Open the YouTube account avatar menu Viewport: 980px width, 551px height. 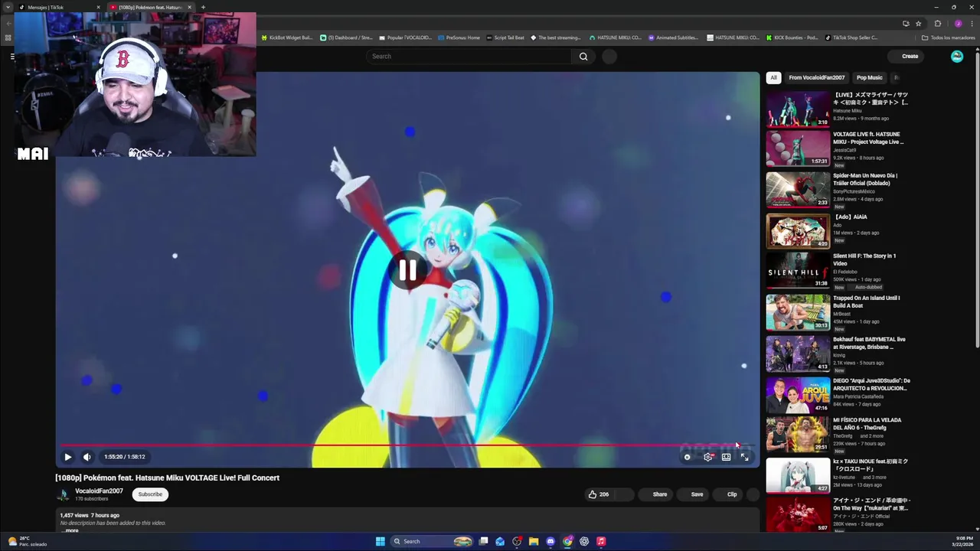957,56
